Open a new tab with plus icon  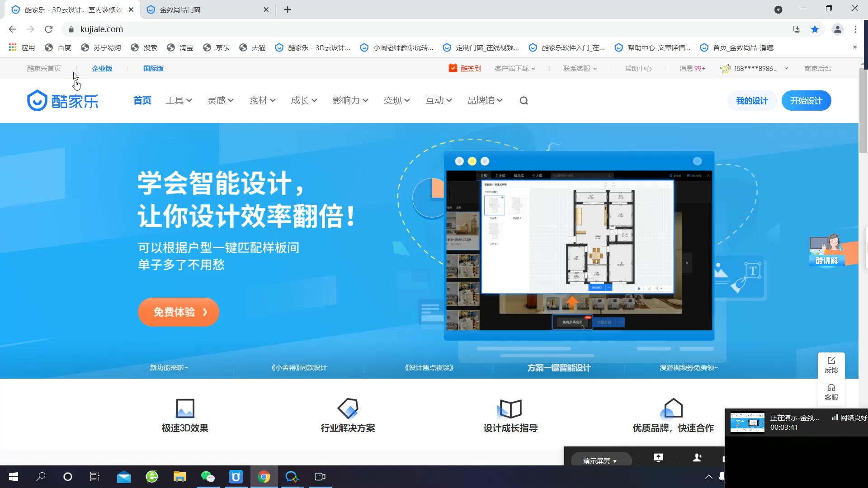pyautogui.click(x=288, y=9)
